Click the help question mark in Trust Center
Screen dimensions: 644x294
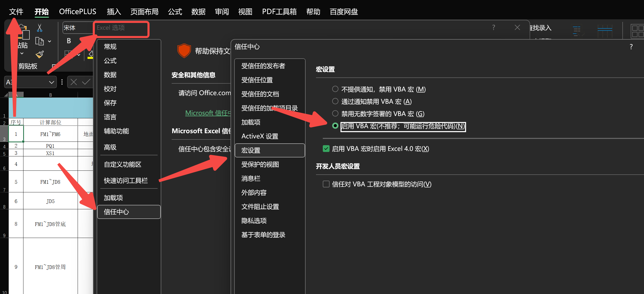point(631,47)
